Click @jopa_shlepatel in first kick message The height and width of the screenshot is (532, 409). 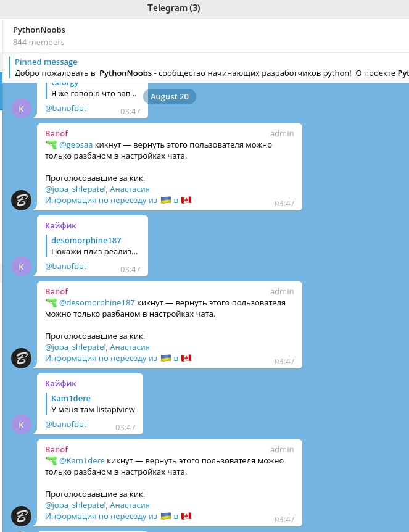coord(76,189)
